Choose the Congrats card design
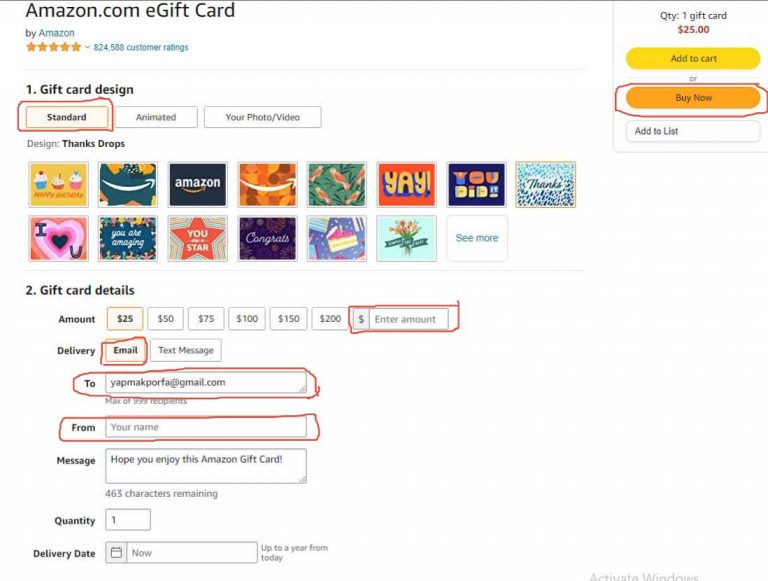The width and height of the screenshot is (768, 581). coord(267,238)
